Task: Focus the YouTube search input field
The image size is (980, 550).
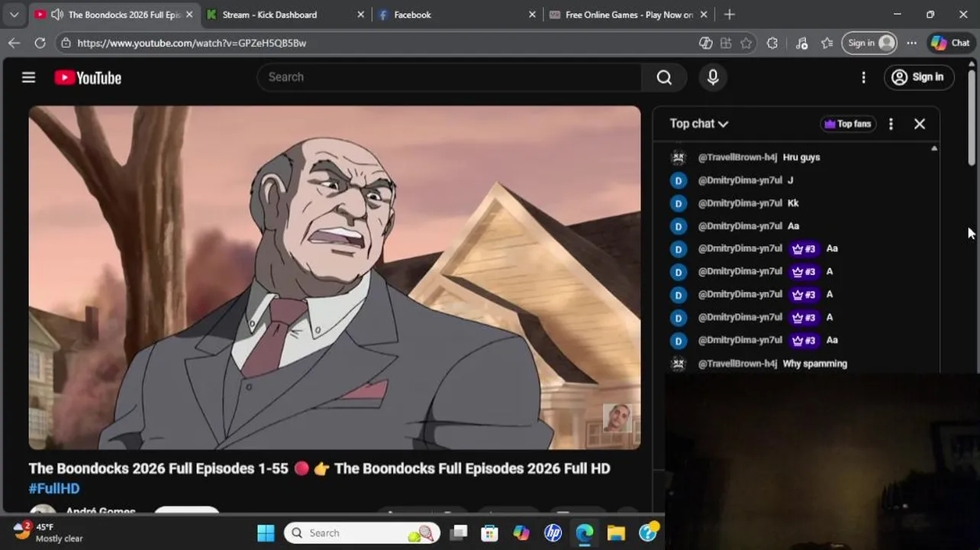Action: pos(450,77)
